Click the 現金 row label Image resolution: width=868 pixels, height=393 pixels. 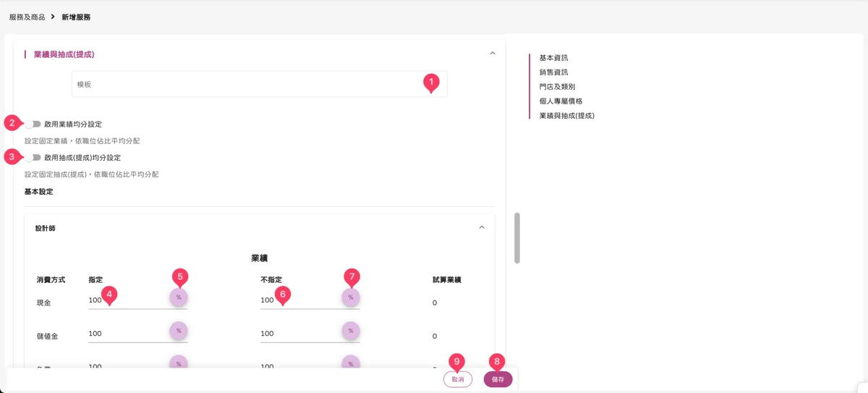pyautogui.click(x=44, y=303)
